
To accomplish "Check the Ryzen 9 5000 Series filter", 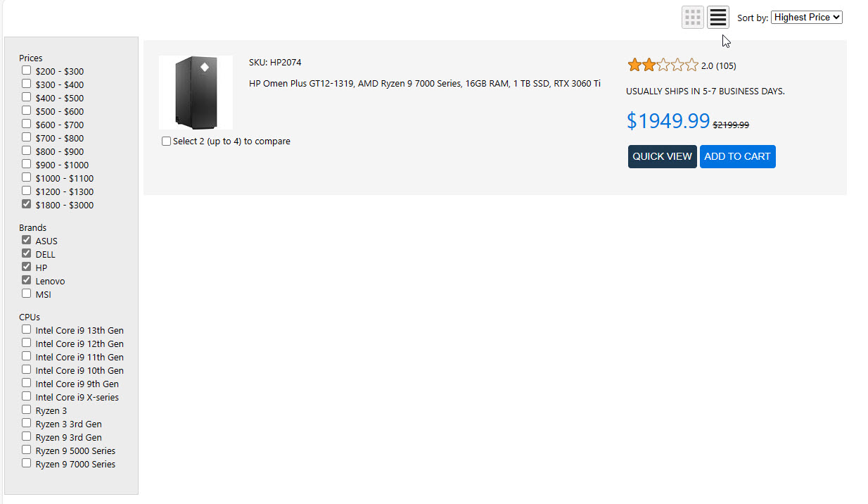I will (27, 450).
